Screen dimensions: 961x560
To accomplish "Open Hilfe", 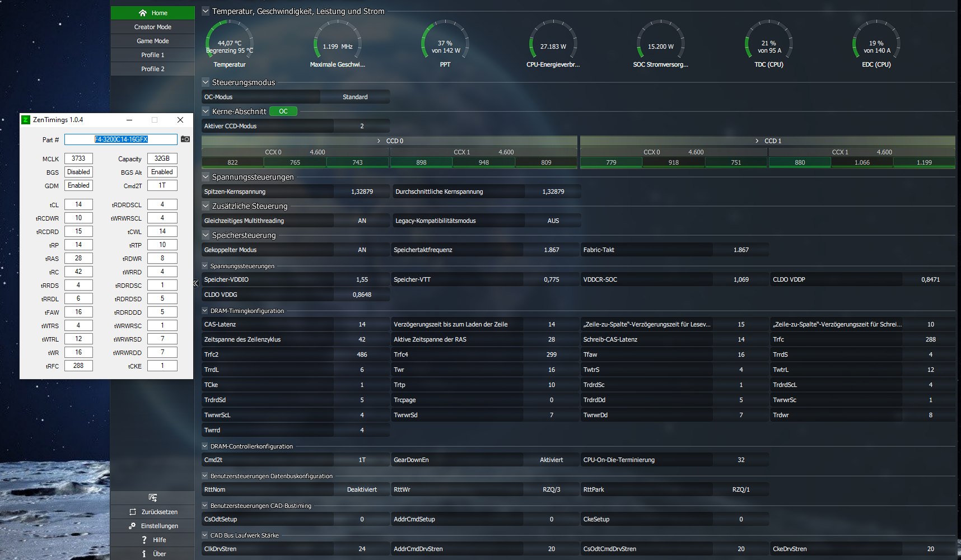I will [153, 540].
